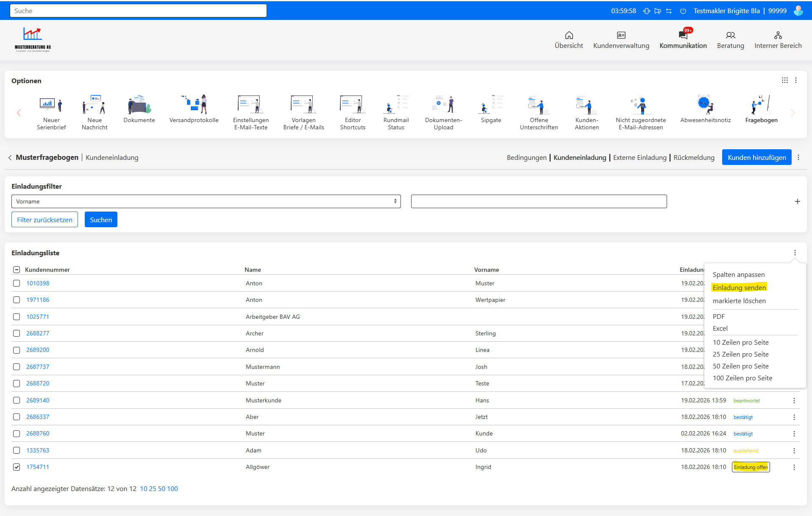Click the user avatar in top bar
The width and height of the screenshot is (812, 516).
[x=798, y=11]
